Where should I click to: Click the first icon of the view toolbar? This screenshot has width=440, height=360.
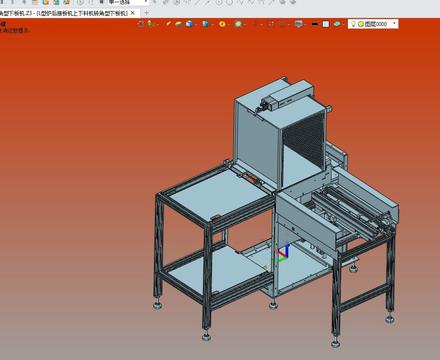click(141, 24)
